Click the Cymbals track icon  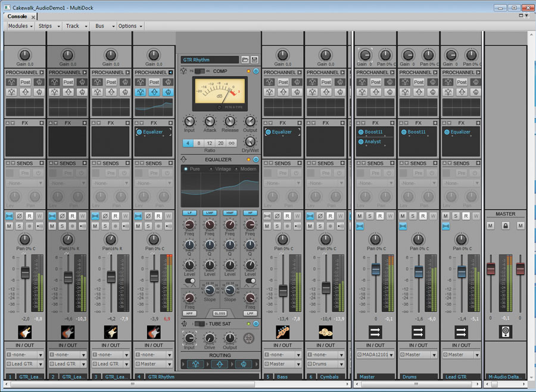[326, 332]
